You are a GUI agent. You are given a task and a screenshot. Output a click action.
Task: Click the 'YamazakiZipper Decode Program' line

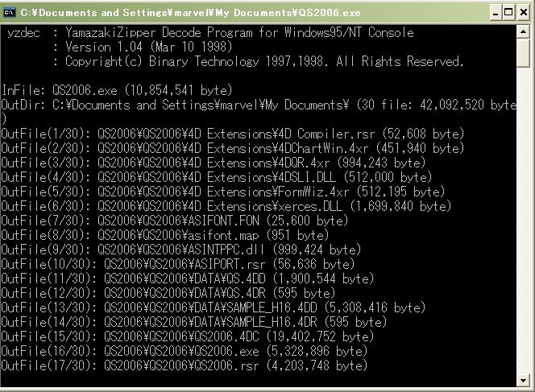(x=210, y=33)
